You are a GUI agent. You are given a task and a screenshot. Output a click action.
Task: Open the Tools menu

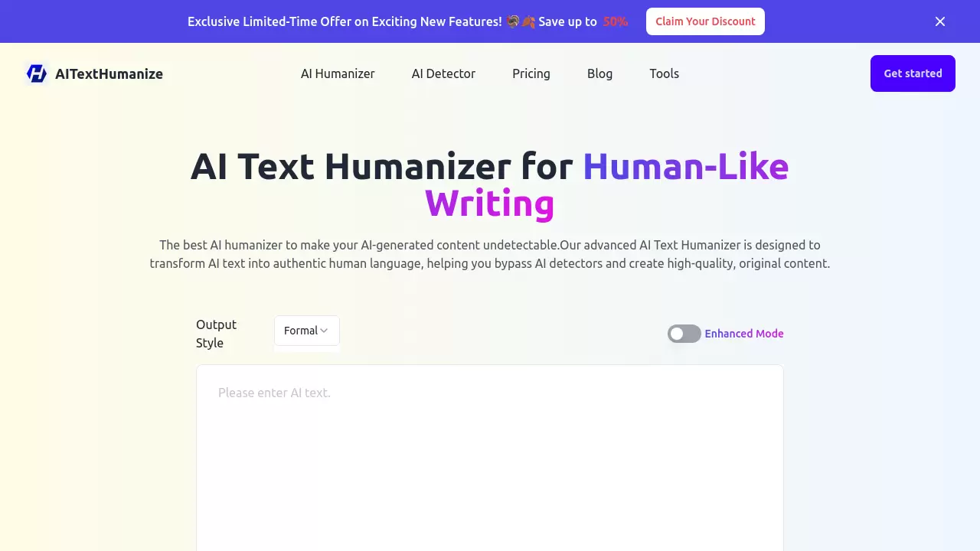tap(664, 73)
